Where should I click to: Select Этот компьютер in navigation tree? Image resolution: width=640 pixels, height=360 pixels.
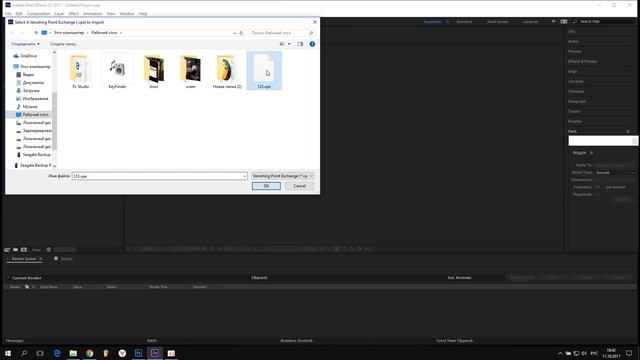pos(32,67)
